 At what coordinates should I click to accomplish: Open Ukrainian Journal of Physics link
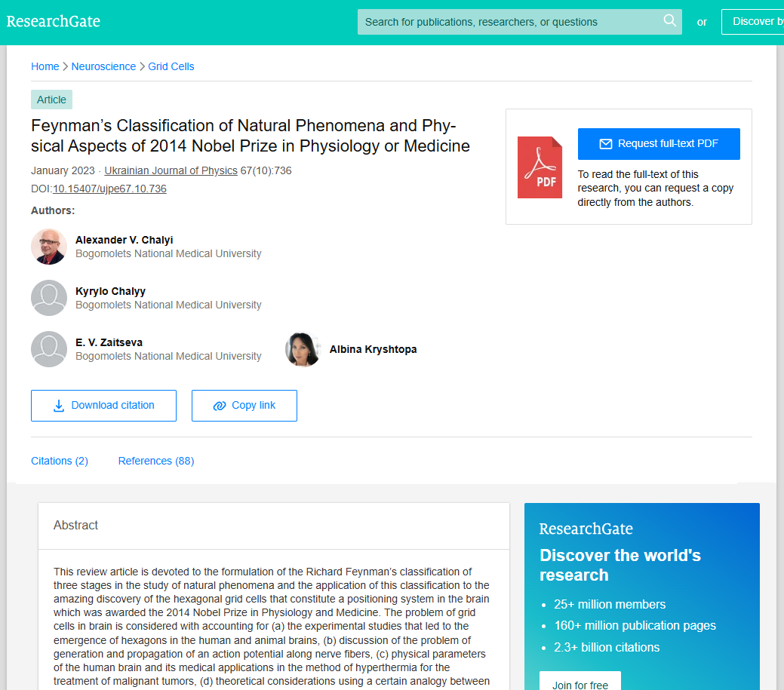point(171,170)
